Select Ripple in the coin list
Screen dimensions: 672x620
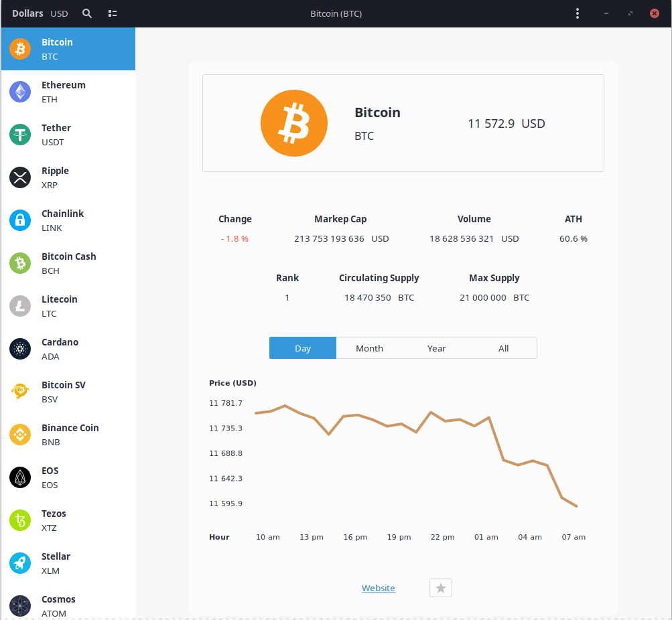tap(68, 177)
